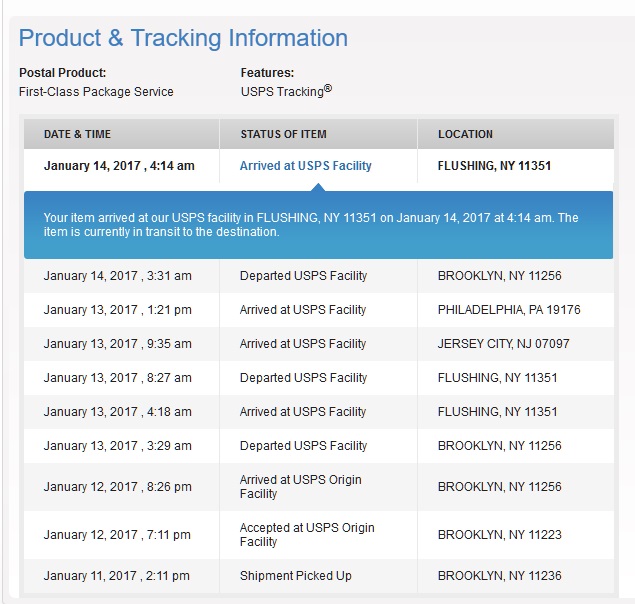
Task: Select the DATE & TIME column header
Action: (x=78, y=134)
